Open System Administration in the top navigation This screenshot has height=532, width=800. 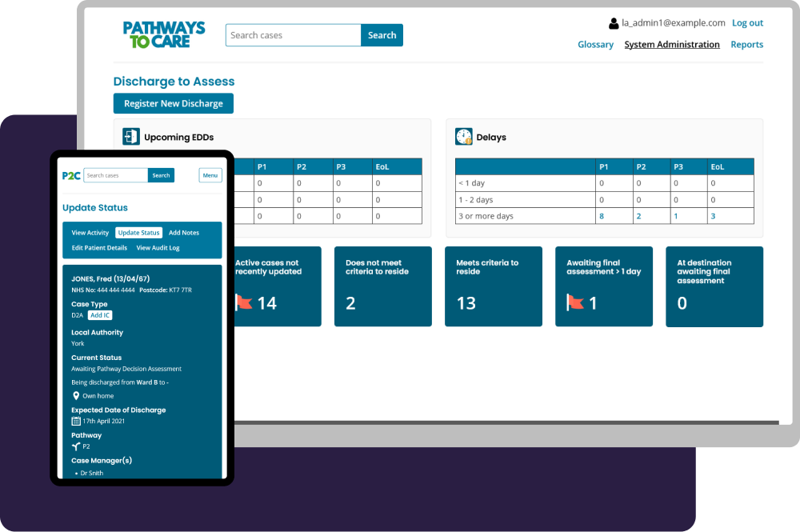pyautogui.click(x=672, y=45)
